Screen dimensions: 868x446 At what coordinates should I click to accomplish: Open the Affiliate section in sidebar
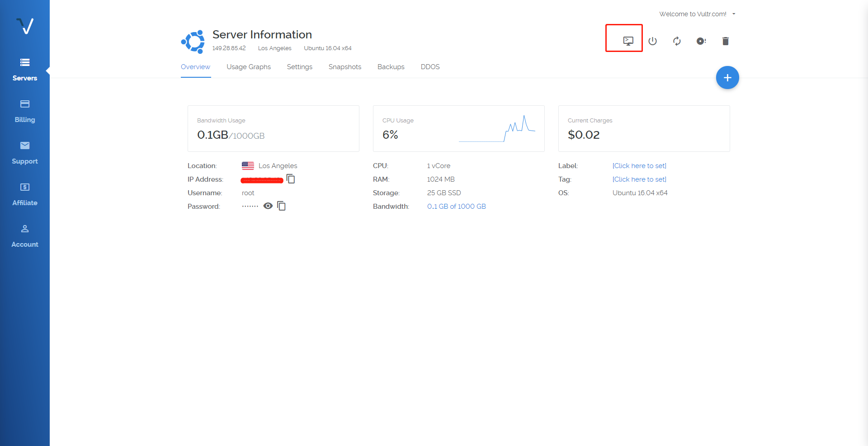tap(25, 194)
